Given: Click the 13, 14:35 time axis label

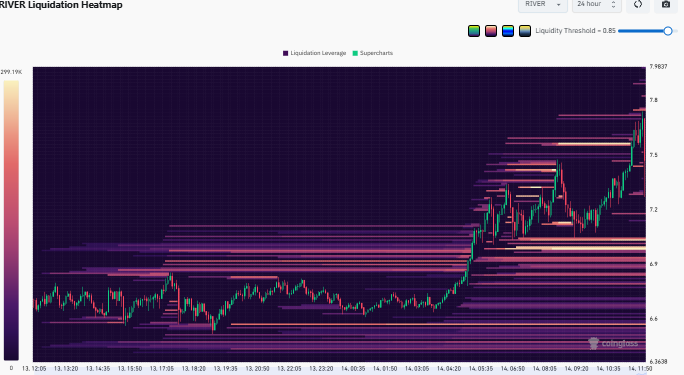Looking at the screenshot, I should (x=98, y=368).
